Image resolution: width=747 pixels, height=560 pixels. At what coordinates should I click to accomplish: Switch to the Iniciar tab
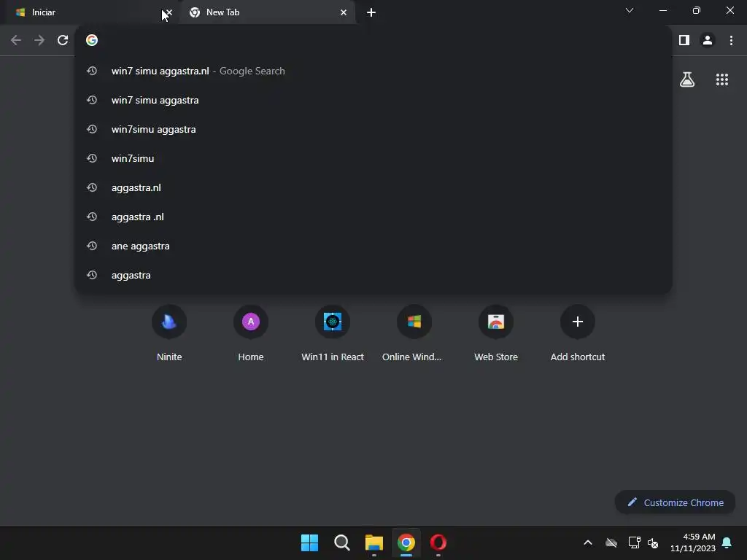[x=90, y=12]
